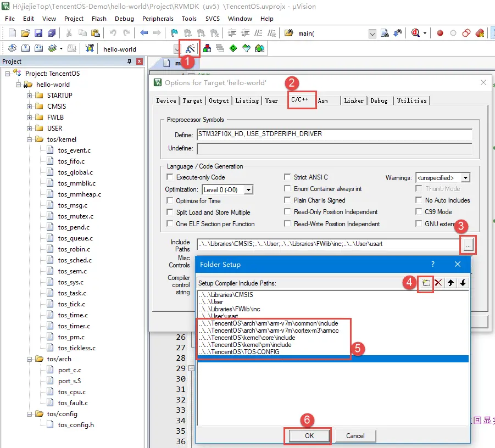
Task: Click the Include Paths browse button
Action: pos(468,244)
